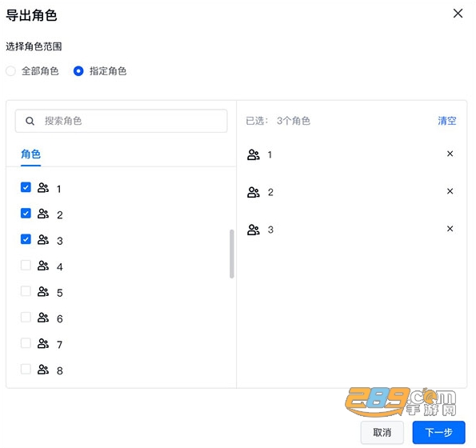Click 3个角色 selected count text

pyautogui.click(x=294, y=121)
